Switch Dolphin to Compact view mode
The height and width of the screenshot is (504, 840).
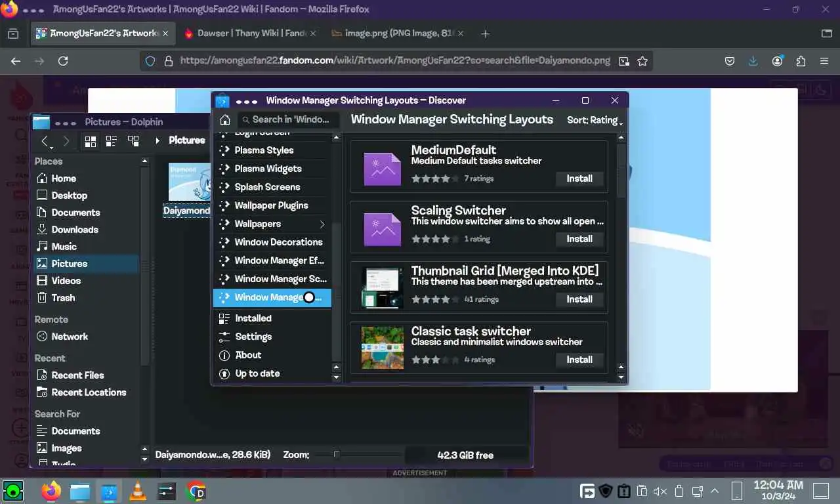pos(112,141)
